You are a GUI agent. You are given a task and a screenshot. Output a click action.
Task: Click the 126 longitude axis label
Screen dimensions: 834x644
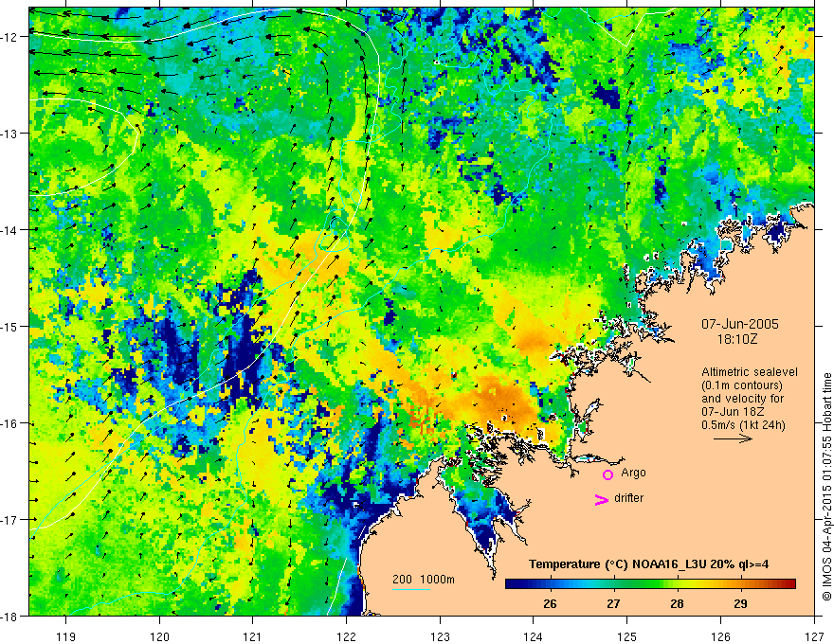coord(720,636)
